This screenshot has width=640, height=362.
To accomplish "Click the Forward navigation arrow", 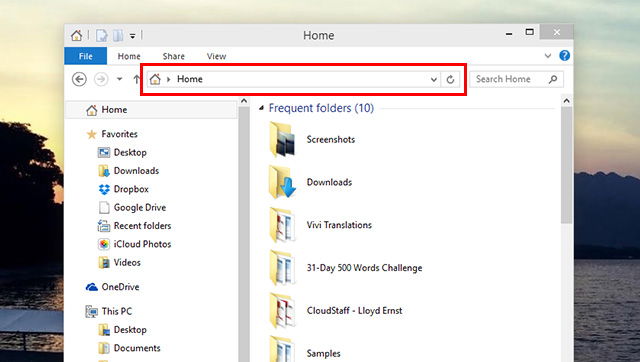I will pos(101,79).
